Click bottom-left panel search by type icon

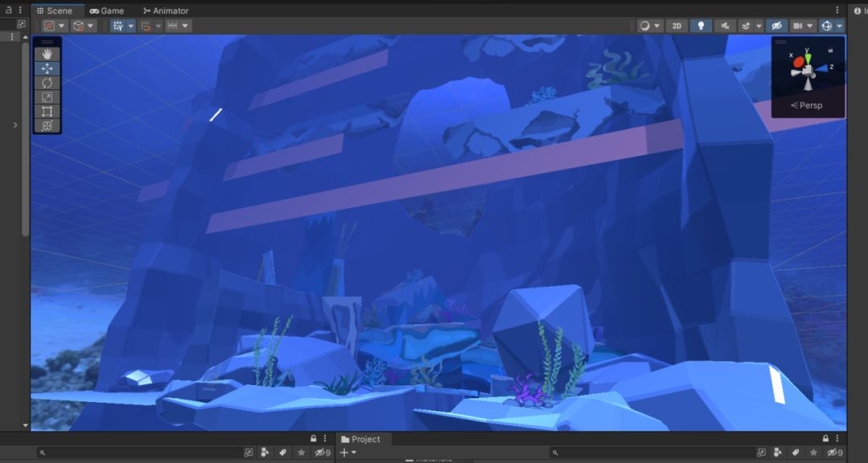[265, 453]
